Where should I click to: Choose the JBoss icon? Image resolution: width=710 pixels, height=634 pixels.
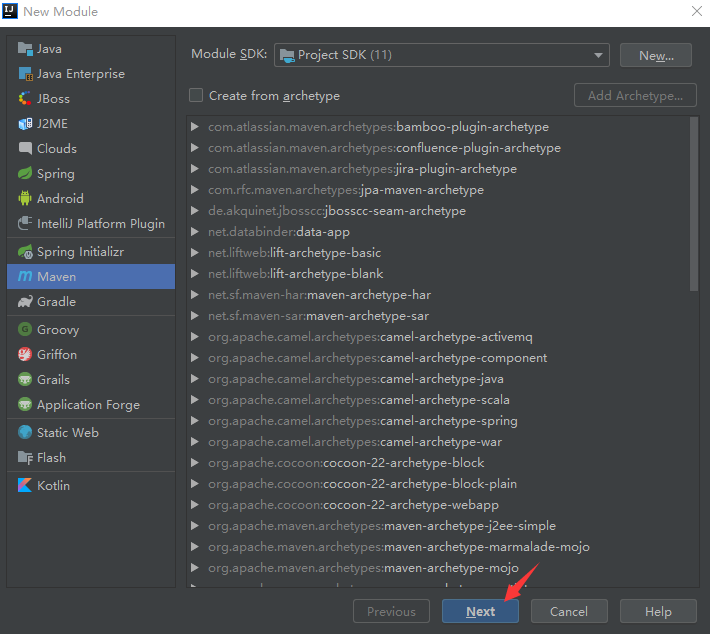tap(25, 99)
